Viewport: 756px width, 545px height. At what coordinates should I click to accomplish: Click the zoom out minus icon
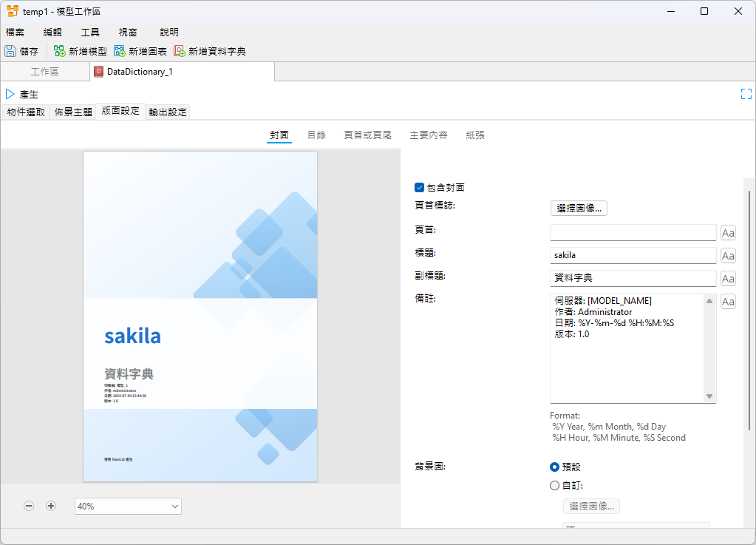[x=29, y=506]
